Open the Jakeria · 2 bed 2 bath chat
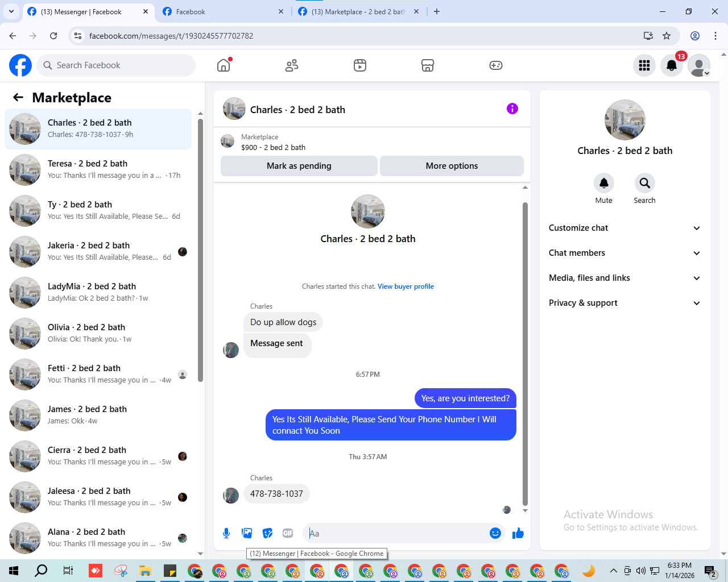Screen dimensions: 728x582 click(x=98, y=252)
